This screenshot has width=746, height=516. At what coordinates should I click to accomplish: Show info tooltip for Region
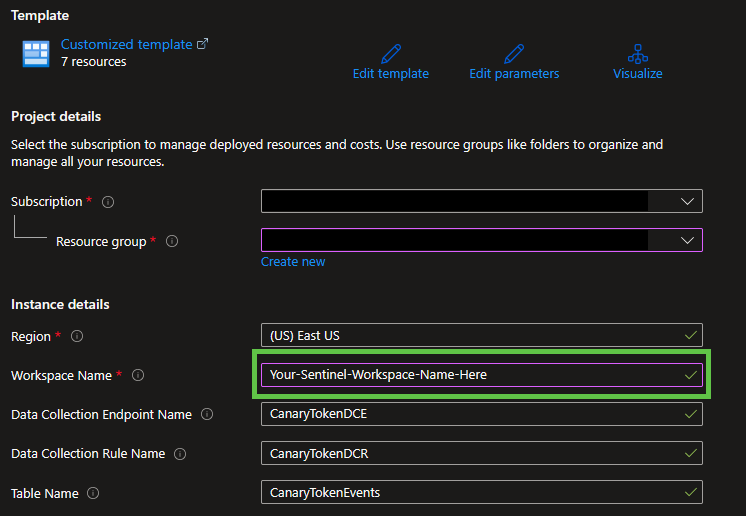[x=77, y=336]
